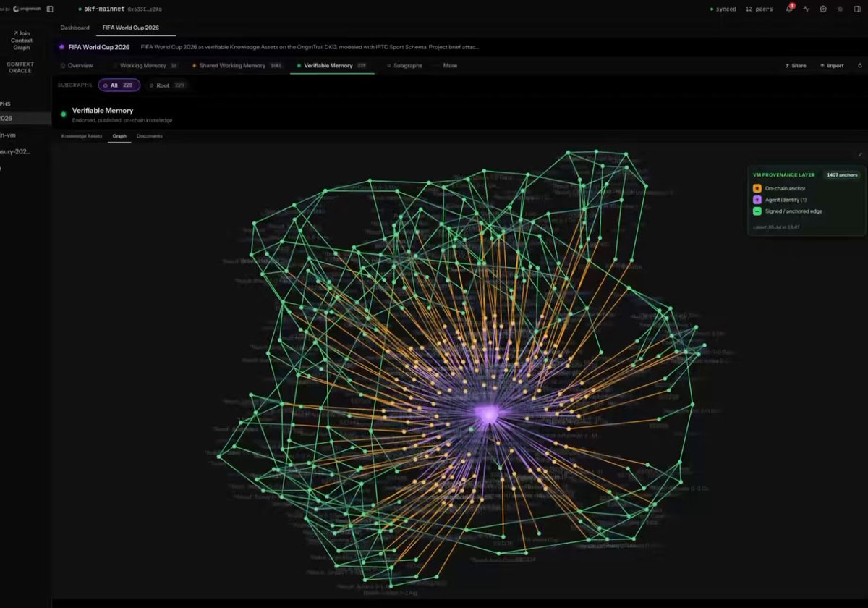
Task: Click the Verifiable Memory section heading
Action: click(x=103, y=111)
